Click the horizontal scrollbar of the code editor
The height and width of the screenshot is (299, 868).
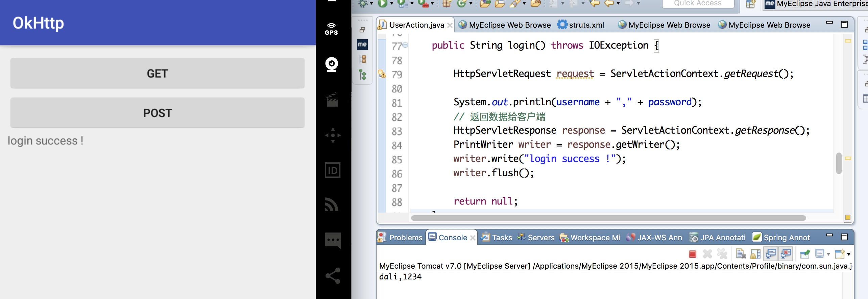tap(608, 218)
